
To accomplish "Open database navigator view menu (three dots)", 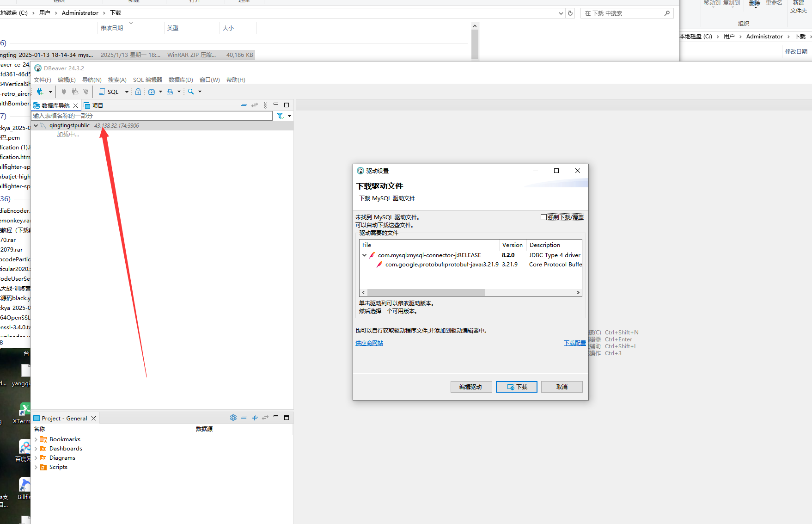I will click(265, 105).
